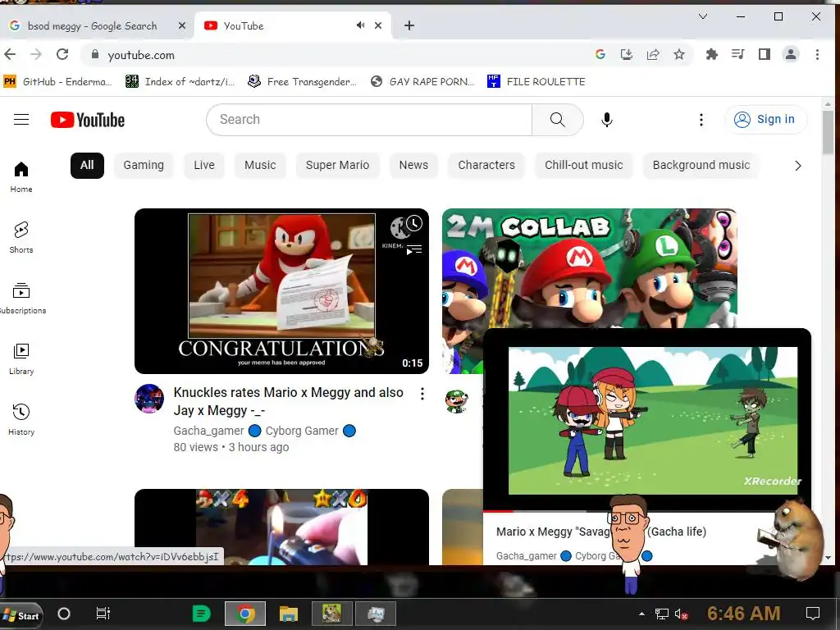840x630 pixels.
Task: Open History from the sidebar
Action: tap(21, 419)
